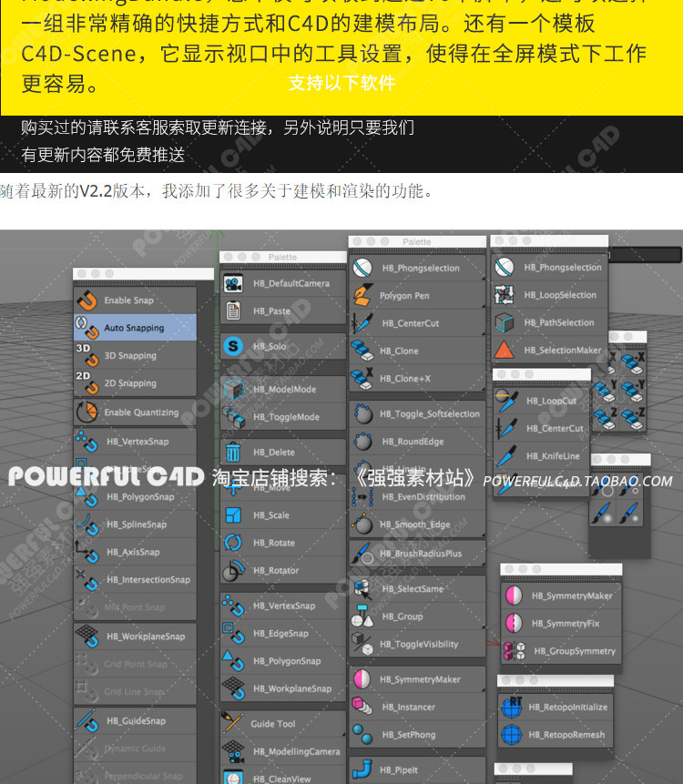Switch to HB_ModellingCamera
Viewport: 683px width, 784px height.
283,751
